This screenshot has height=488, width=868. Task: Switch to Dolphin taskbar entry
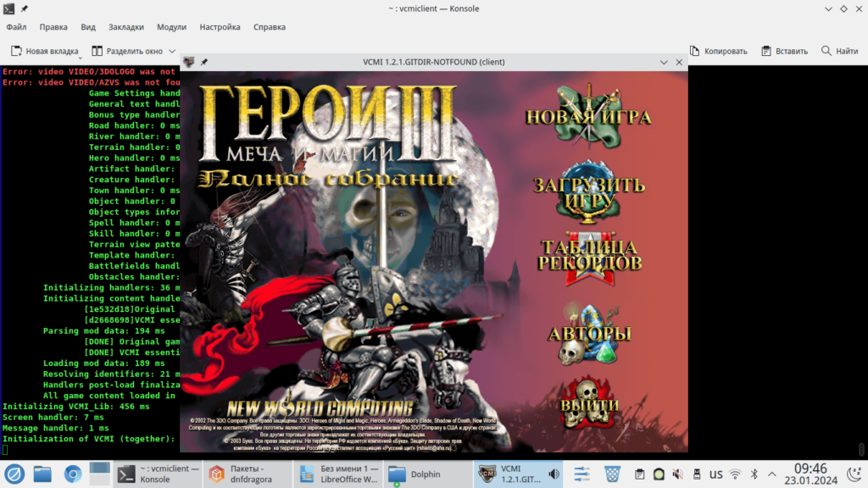point(428,474)
